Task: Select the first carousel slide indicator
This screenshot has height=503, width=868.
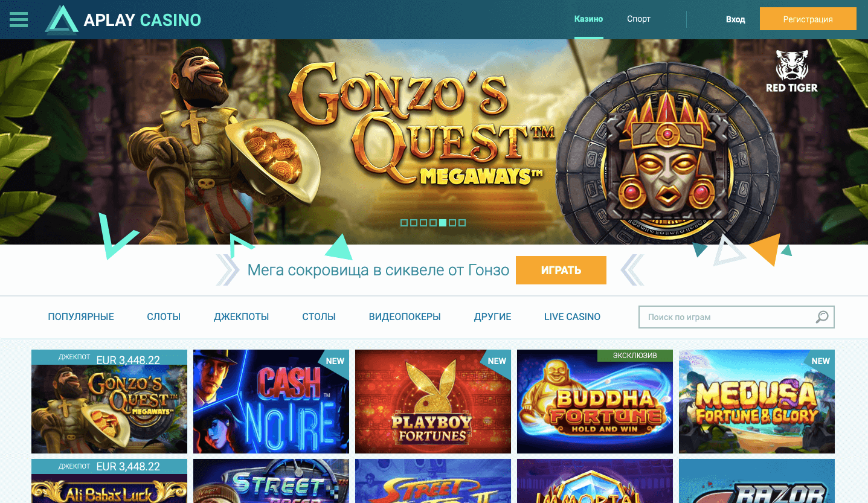Action: (x=404, y=223)
